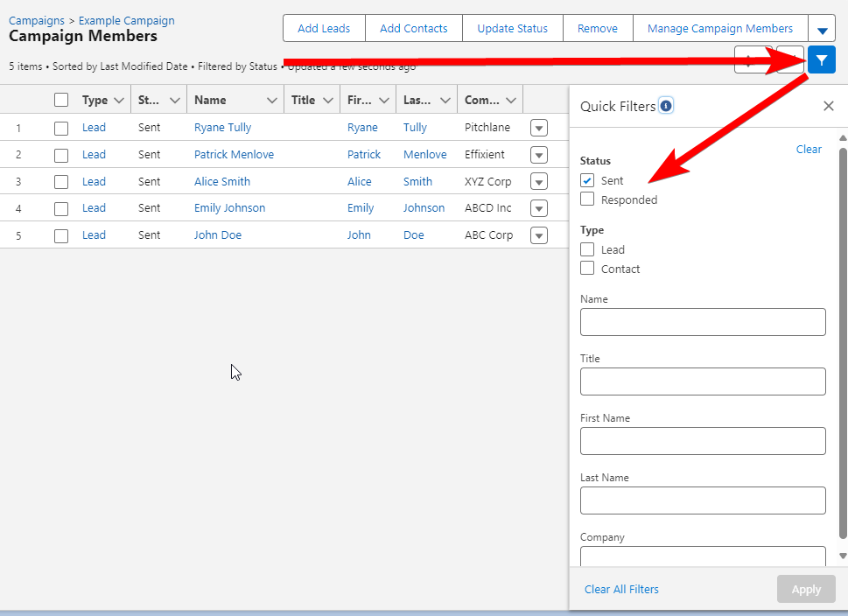Open the Emily Johnson name link
The image size is (848, 616).
point(230,208)
